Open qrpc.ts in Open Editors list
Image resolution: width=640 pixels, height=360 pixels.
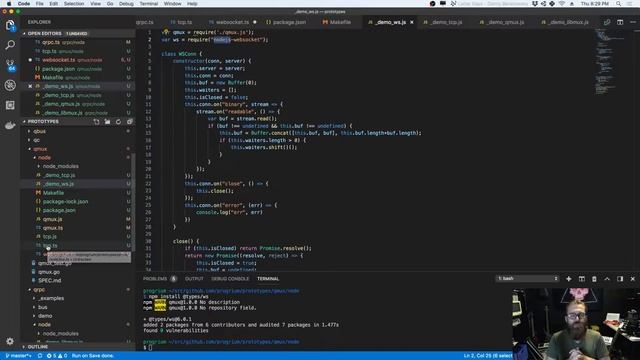pos(51,42)
